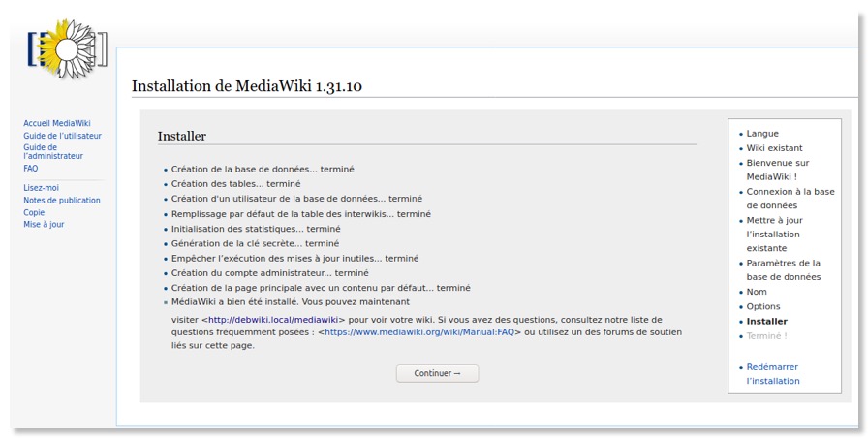Select Paramètres de la base de données step
This screenshot has width=868, height=438.
[784, 269]
